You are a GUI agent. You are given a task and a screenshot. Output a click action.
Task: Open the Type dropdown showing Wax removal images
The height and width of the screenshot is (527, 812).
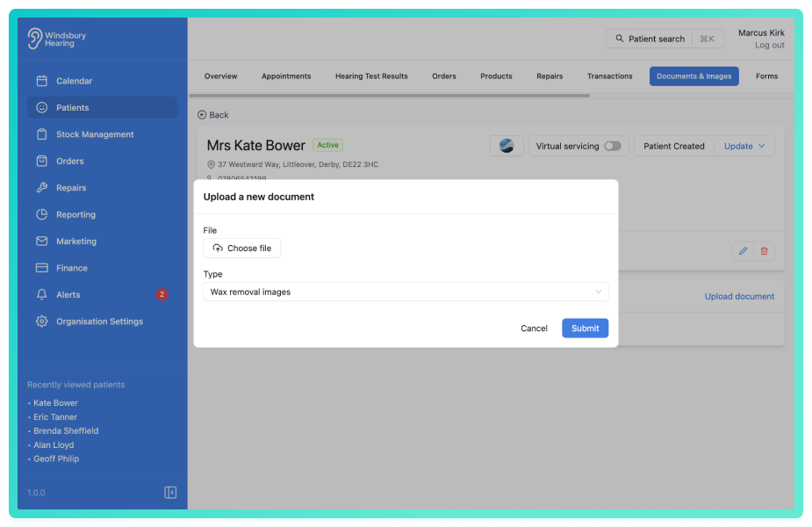click(x=406, y=292)
